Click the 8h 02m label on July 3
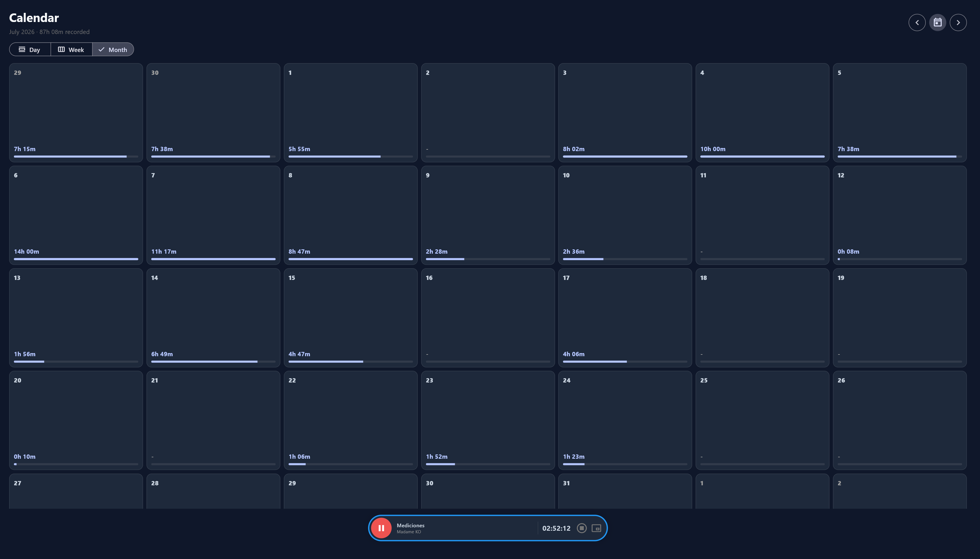The height and width of the screenshot is (559, 980). tap(574, 149)
